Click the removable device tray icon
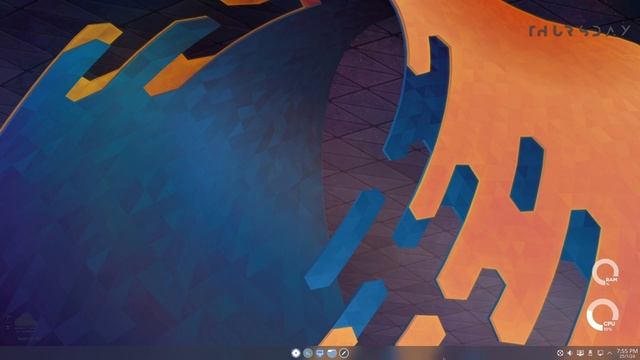Screen dimensions: 640x360 [x=590, y=353]
